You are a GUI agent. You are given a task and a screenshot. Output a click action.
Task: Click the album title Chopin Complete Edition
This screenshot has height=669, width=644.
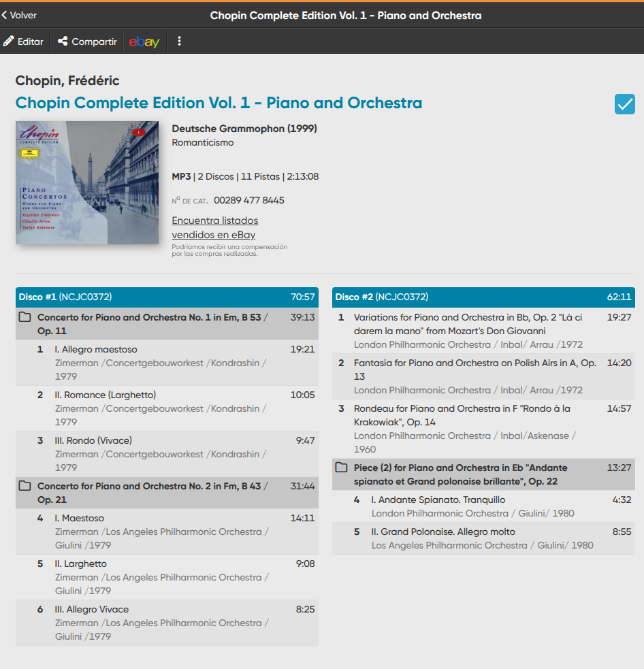(219, 103)
